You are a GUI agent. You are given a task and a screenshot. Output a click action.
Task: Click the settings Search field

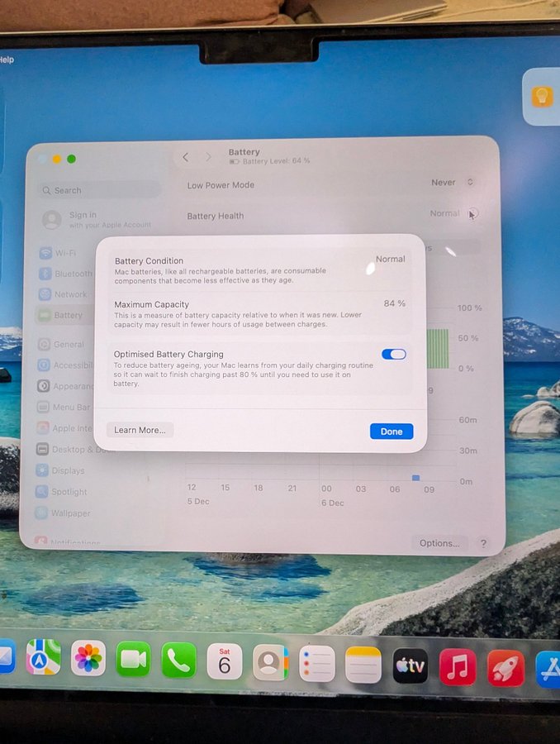pos(99,190)
